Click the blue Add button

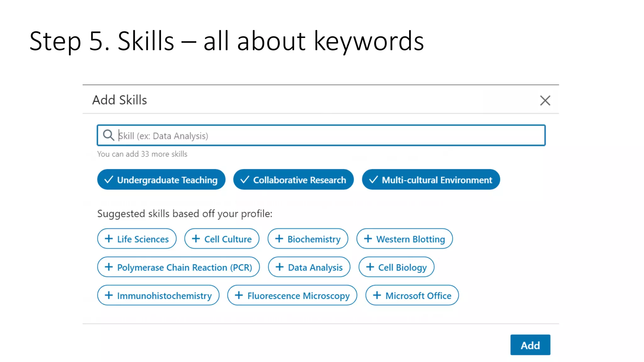tap(530, 345)
